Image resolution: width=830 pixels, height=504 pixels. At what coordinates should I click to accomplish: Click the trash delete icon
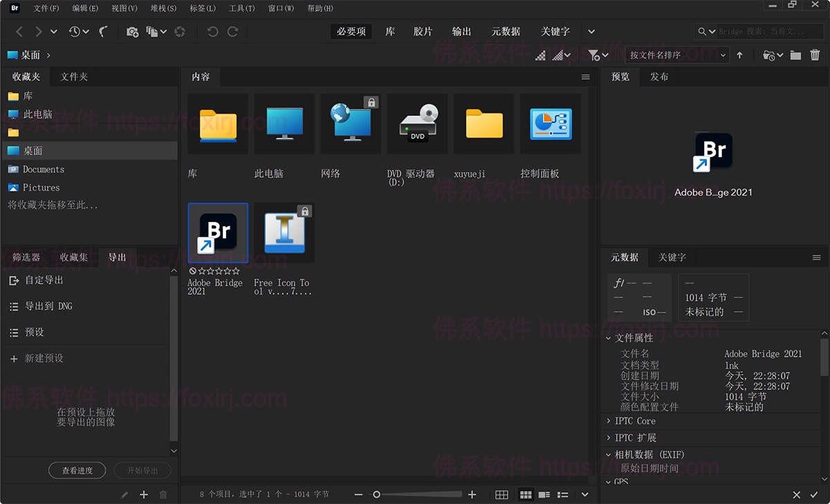[x=815, y=55]
